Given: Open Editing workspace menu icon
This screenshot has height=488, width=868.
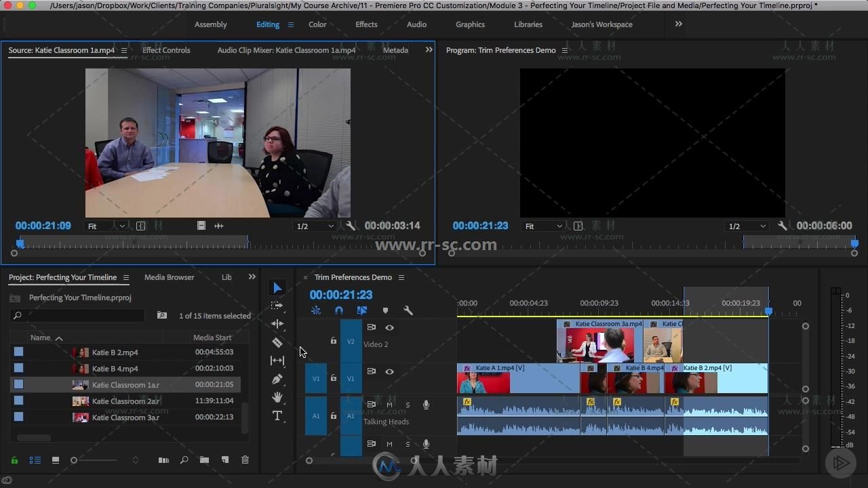Looking at the screenshot, I should point(291,24).
